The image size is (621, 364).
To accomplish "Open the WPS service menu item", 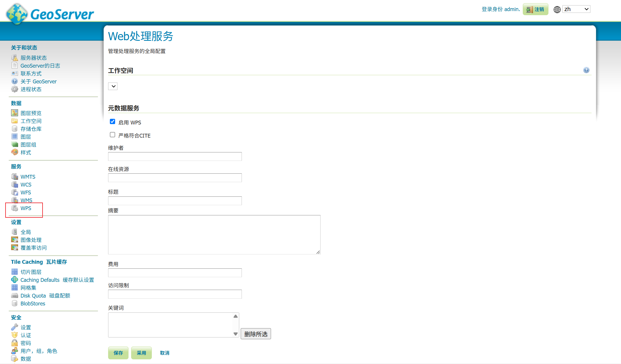I will tap(26, 208).
